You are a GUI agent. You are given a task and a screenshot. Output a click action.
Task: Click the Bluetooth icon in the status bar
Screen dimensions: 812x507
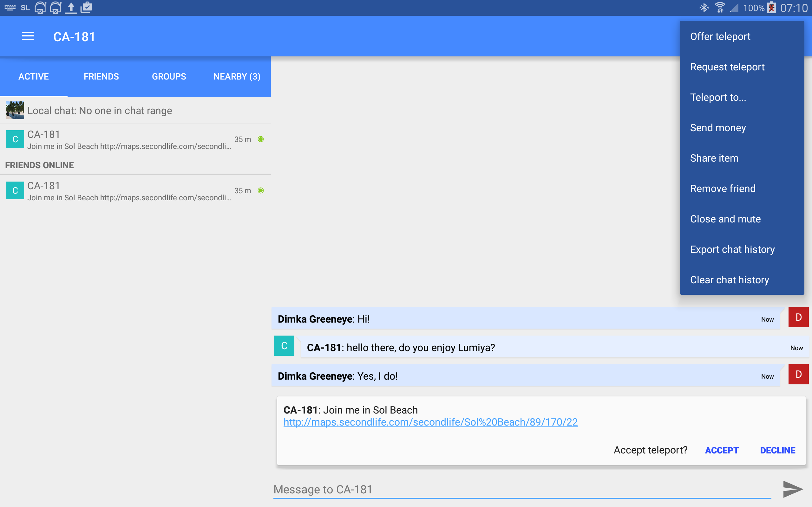(704, 8)
